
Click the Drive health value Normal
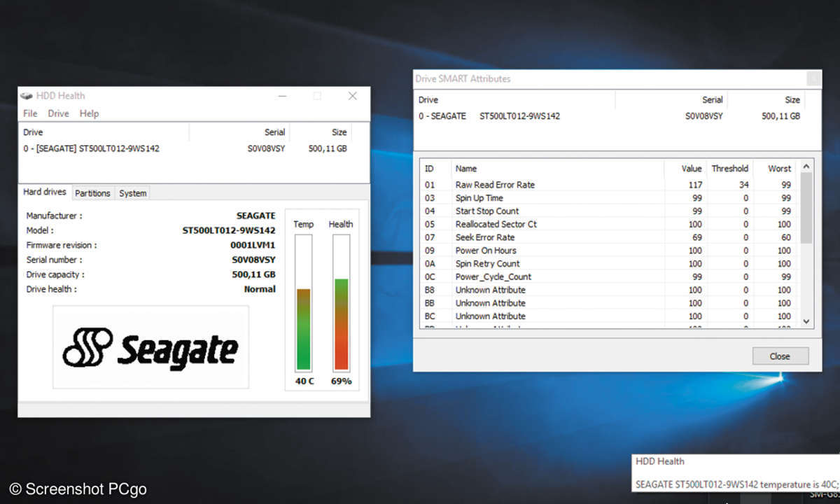pos(260,289)
